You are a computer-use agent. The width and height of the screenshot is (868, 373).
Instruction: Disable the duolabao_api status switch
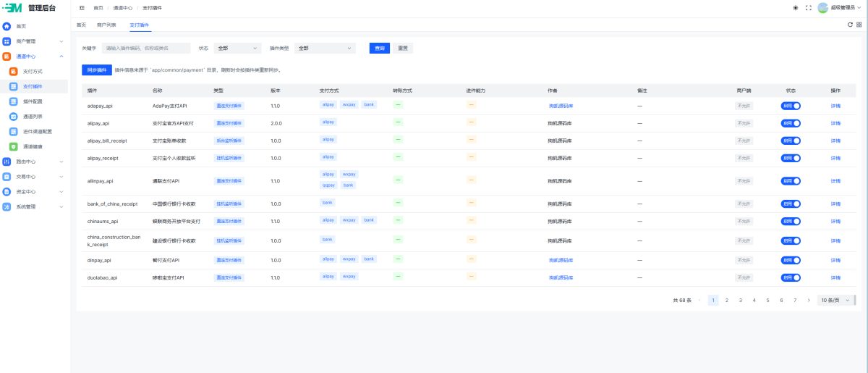coord(791,277)
